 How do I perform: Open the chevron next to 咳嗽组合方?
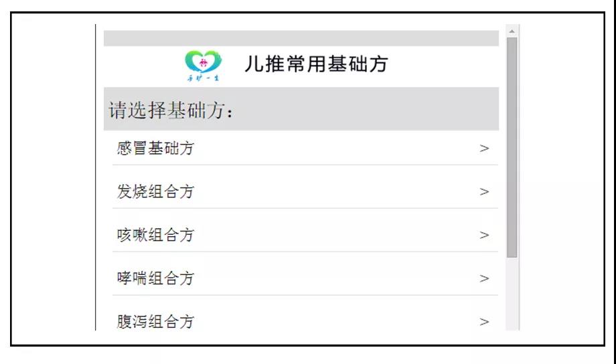click(484, 235)
